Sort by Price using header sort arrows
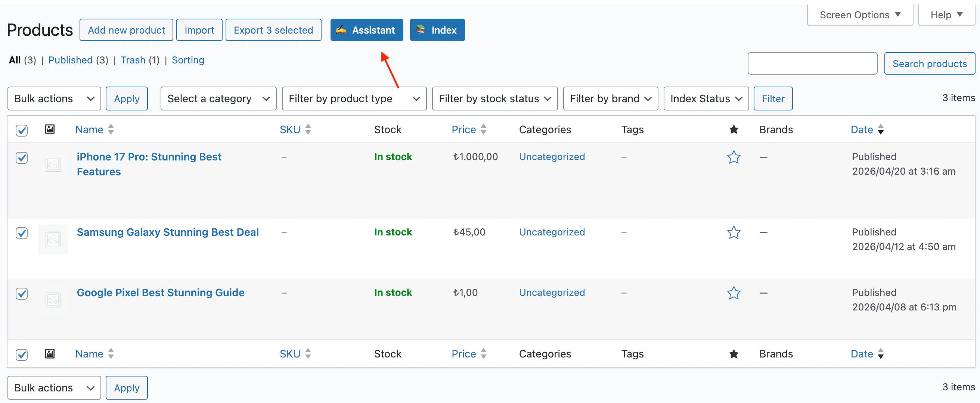 tap(483, 129)
